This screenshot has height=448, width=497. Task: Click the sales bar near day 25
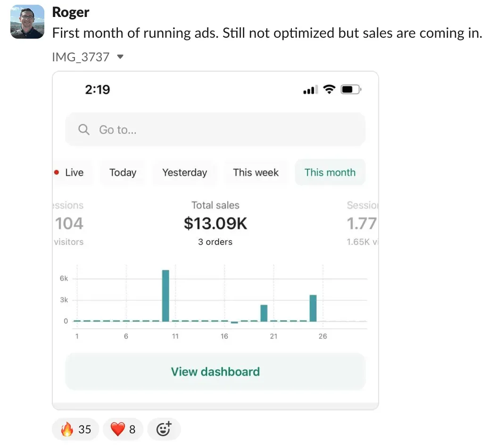click(x=313, y=308)
